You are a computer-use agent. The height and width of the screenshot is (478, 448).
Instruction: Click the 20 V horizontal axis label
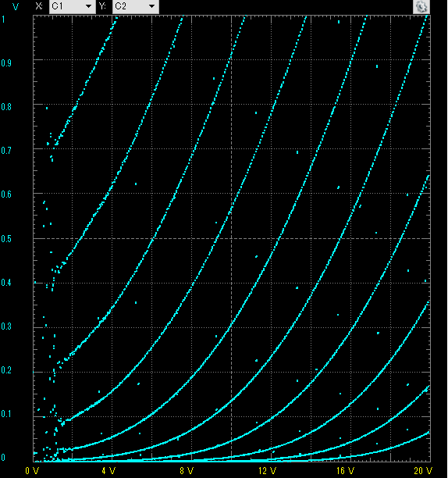(x=424, y=471)
